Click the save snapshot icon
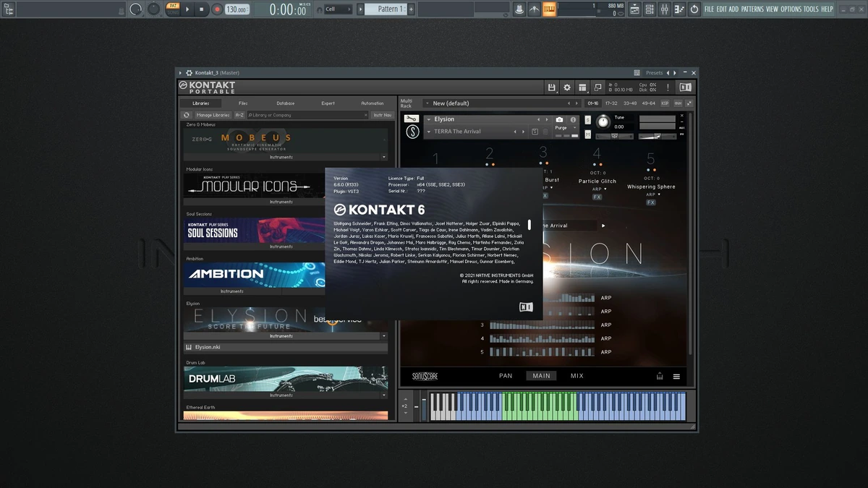The image size is (868, 488). (535, 132)
